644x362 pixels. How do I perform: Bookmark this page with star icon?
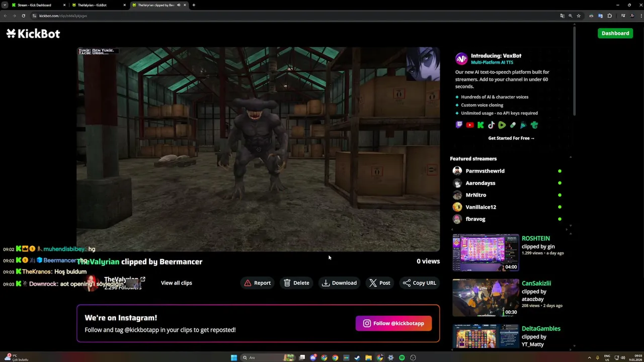coord(578,16)
